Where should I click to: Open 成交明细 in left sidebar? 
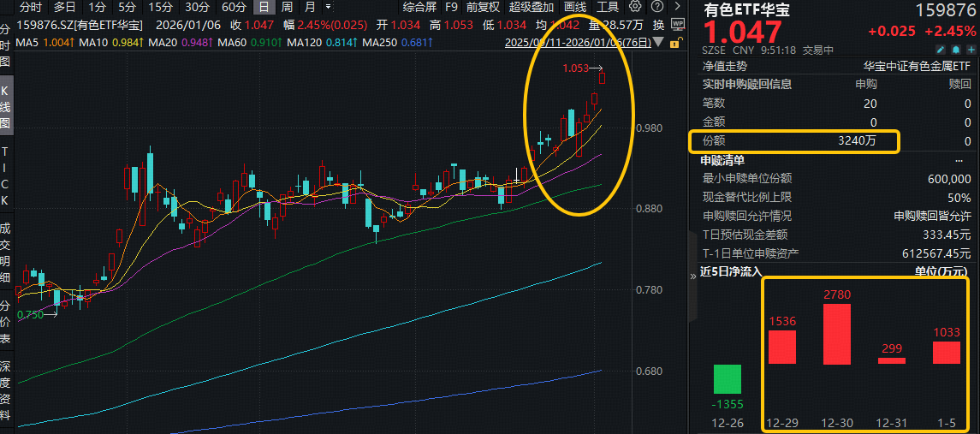pos(6,253)
